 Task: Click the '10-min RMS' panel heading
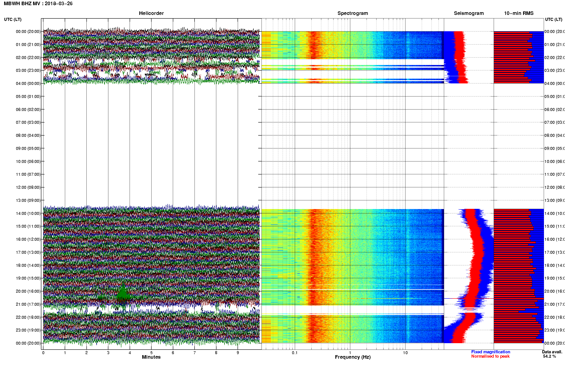519,13
